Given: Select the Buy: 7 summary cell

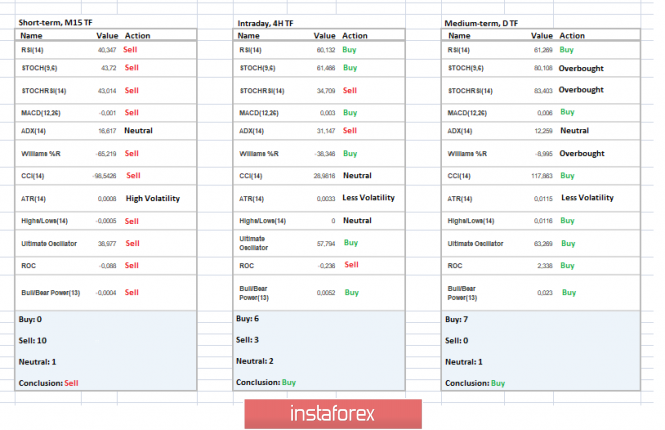Looking at the screenshot, I should pyautogui.click(x=456, y=319).
